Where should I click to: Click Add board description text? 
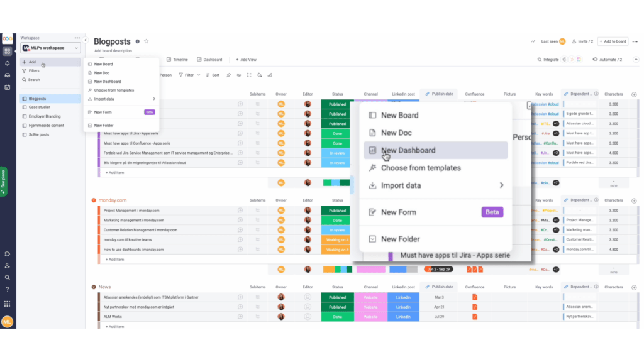pyautogui.click(x=113, y=51)
